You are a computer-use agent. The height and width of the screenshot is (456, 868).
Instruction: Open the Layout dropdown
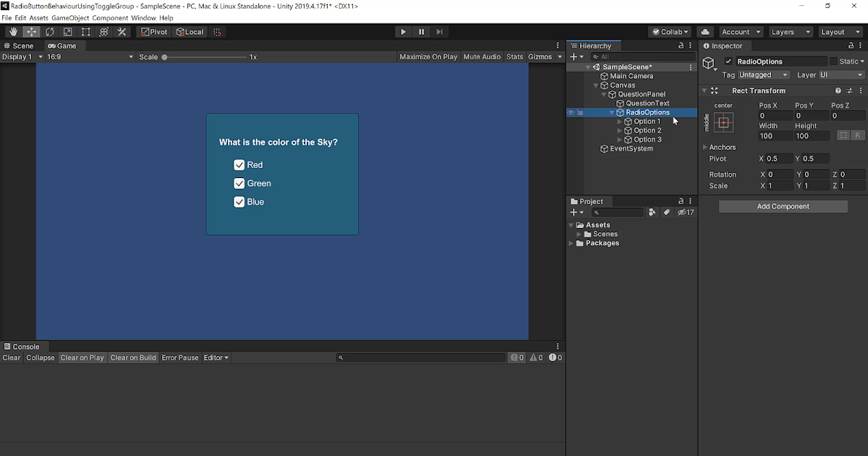[x=839, y=31]
